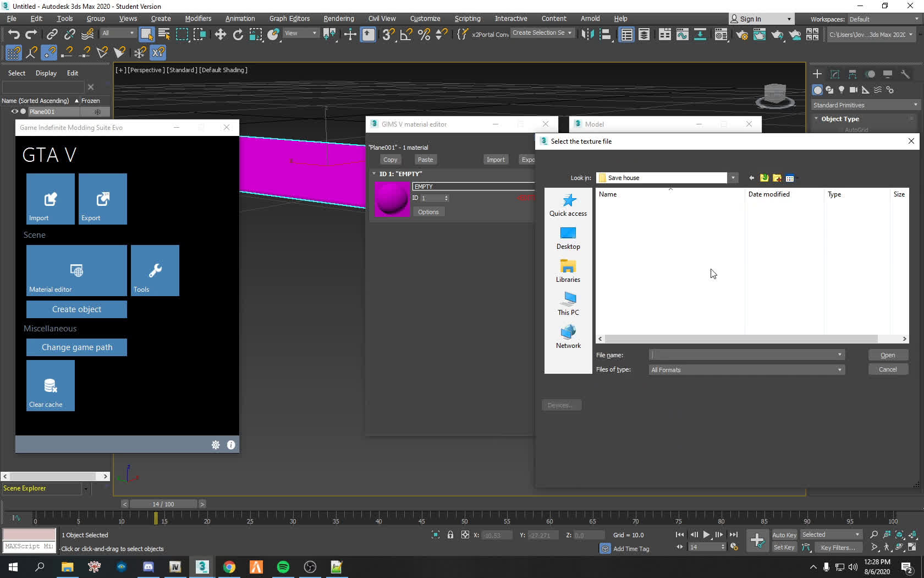Open the selection filter All dropdown
Screen dimensions: 924x578
(x=117, y=33)
